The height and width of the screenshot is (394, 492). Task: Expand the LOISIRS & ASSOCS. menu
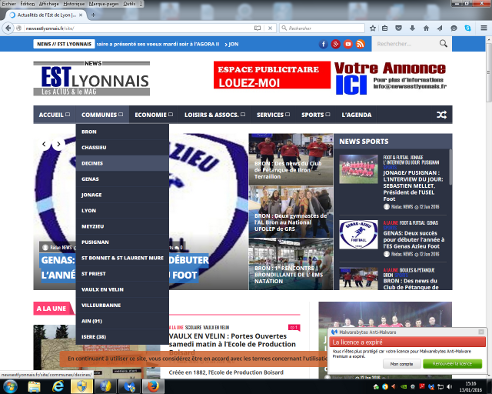click(215, 115)
